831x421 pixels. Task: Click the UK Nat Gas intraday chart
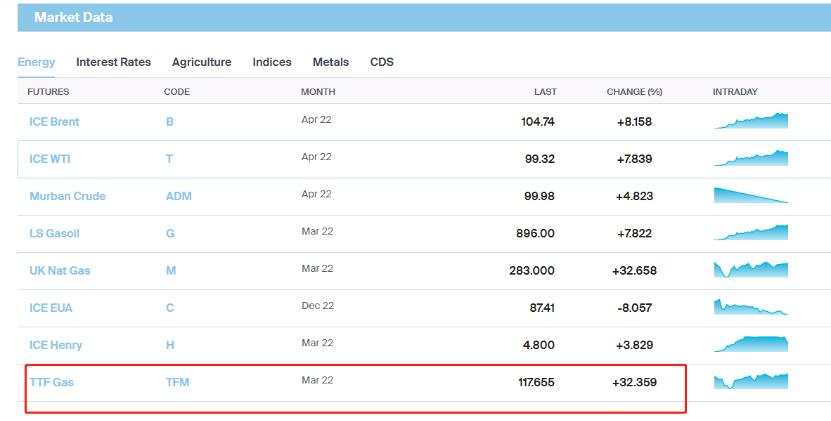[x=750, y=270]
